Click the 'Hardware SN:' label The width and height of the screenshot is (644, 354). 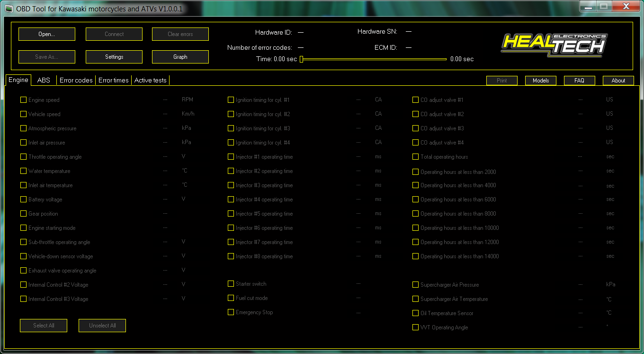(377, 32)
